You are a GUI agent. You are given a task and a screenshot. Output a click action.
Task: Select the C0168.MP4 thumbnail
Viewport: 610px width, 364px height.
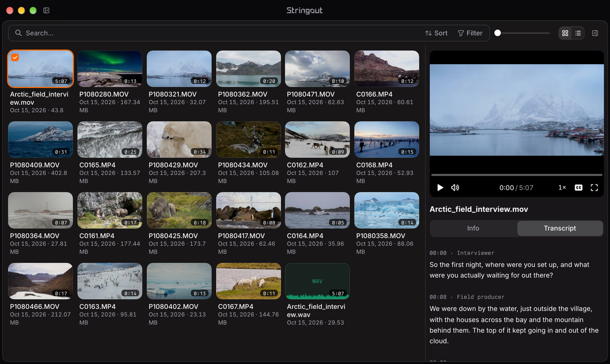click(x=387, y=140)
